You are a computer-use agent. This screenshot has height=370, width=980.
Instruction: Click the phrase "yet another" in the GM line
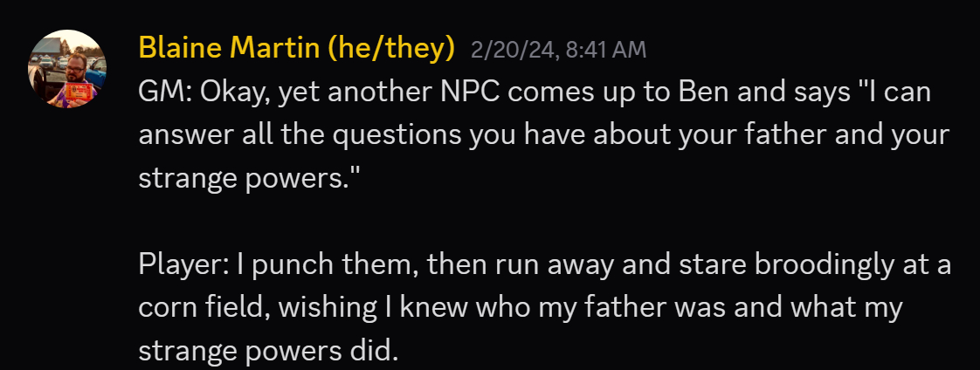(353, 93)
